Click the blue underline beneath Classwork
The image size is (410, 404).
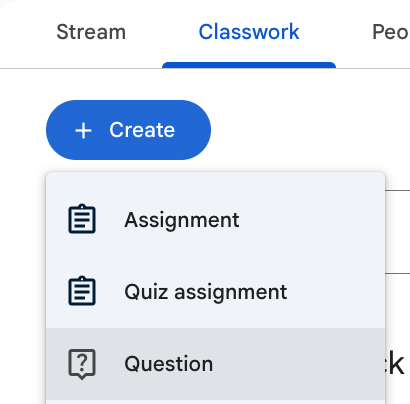pos(249,65)
